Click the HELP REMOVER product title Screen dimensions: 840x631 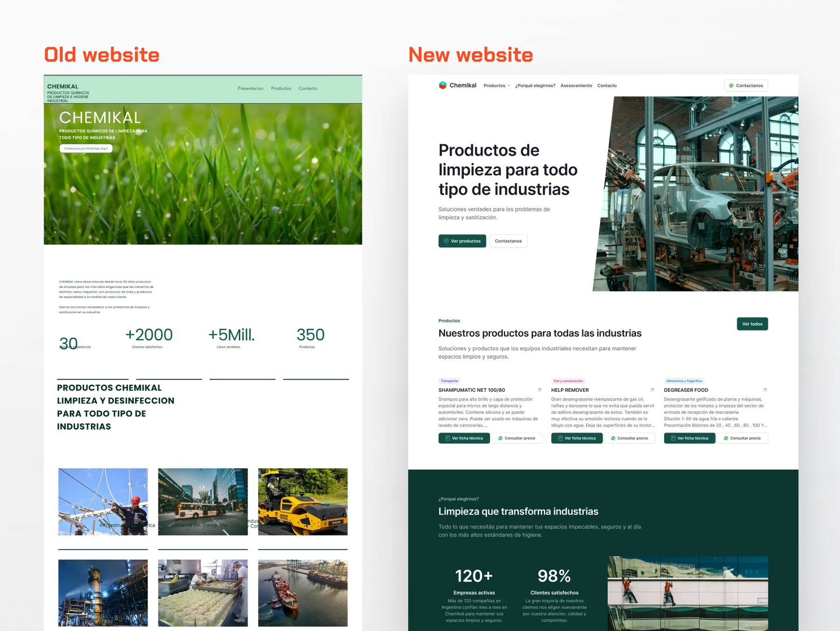click(x=570, y=390)
